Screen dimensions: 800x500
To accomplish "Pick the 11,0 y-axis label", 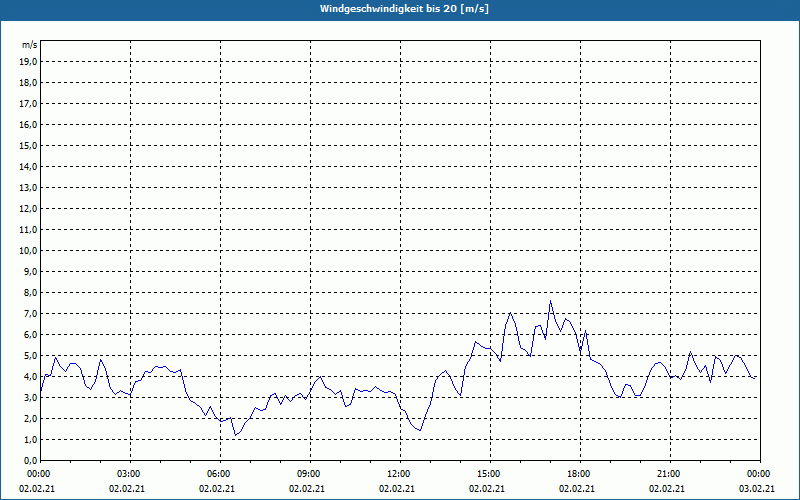I will (x=28, y=230).
